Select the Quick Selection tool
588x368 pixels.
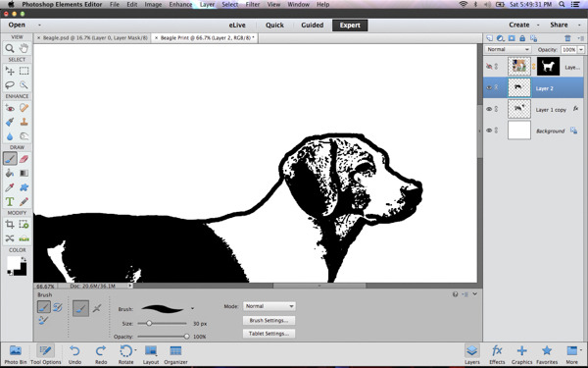tap(24, 84)
